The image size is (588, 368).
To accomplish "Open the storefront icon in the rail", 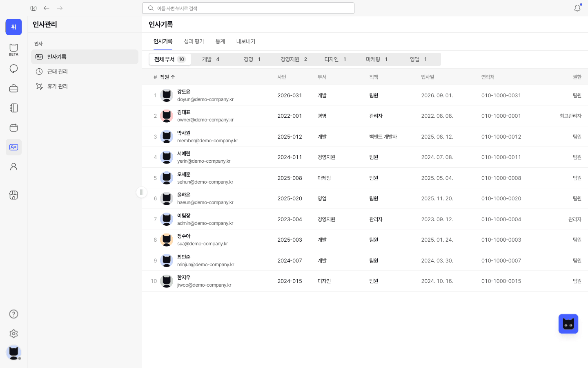I will click(x=13, y=195).
